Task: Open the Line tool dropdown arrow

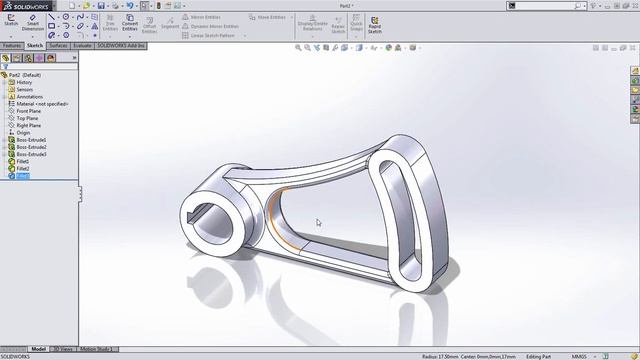Action: [58, 18]
